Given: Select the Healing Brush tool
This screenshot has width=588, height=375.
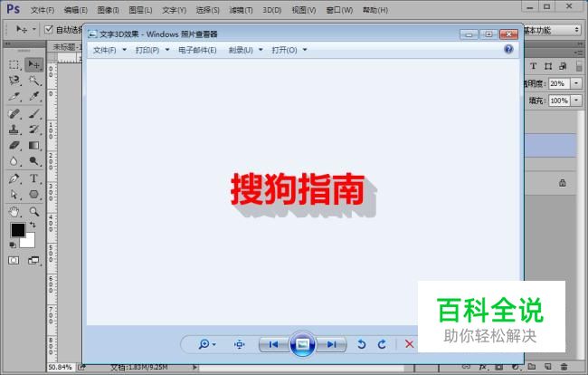Looking at the screenshot, I should [14, 113].
